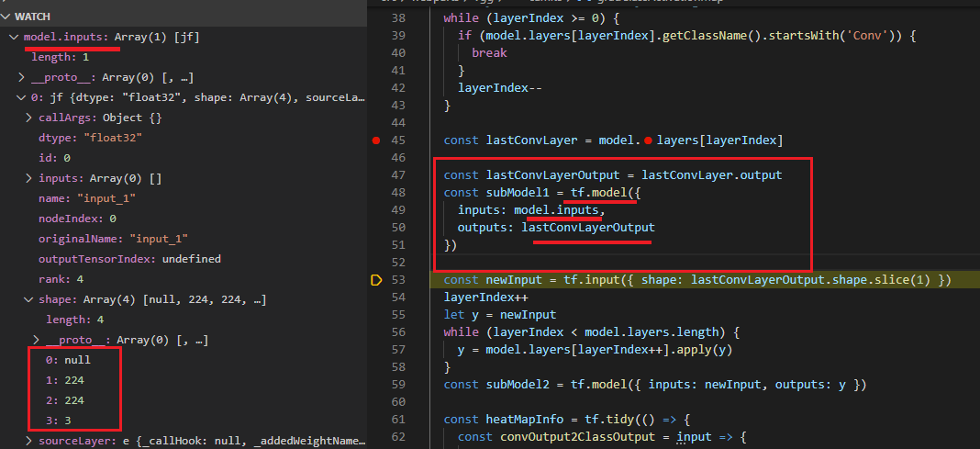Expand the sourceLayer node

(x=28, y=441)
